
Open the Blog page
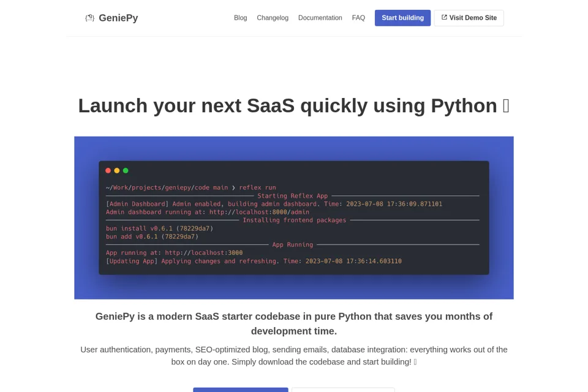click(240, 18)
